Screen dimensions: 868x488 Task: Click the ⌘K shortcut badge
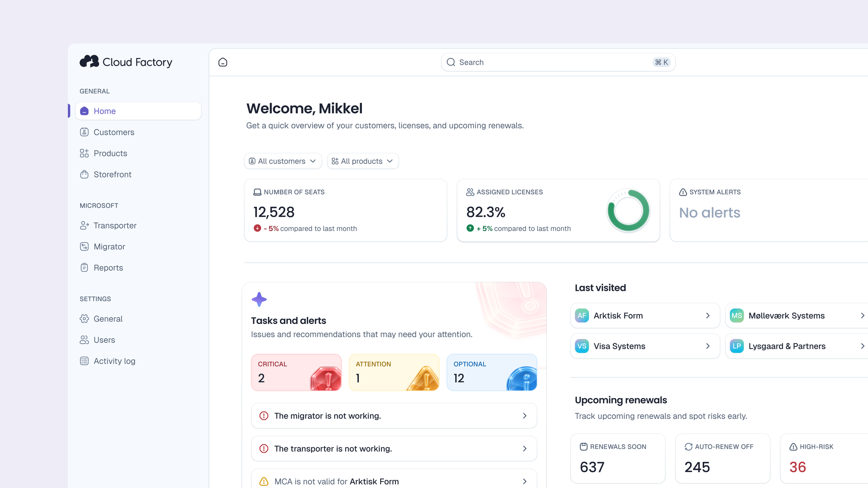[x=661, y=62]
